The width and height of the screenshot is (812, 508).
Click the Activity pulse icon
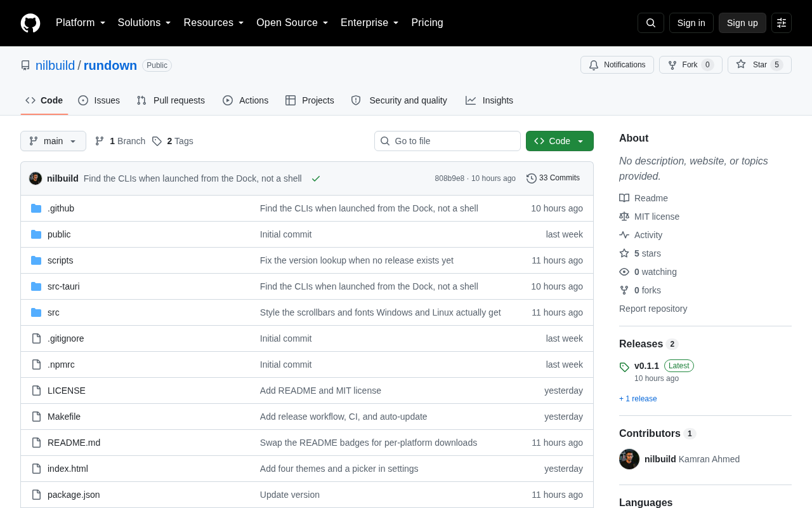[x=624, y=235]
